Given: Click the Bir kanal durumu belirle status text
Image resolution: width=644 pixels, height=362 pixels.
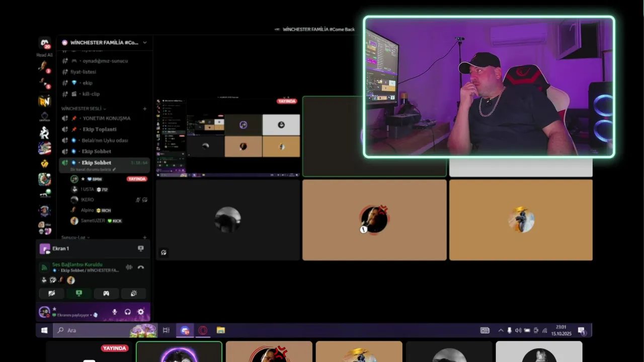Looking at the screenshot, I should pos(91,169).
